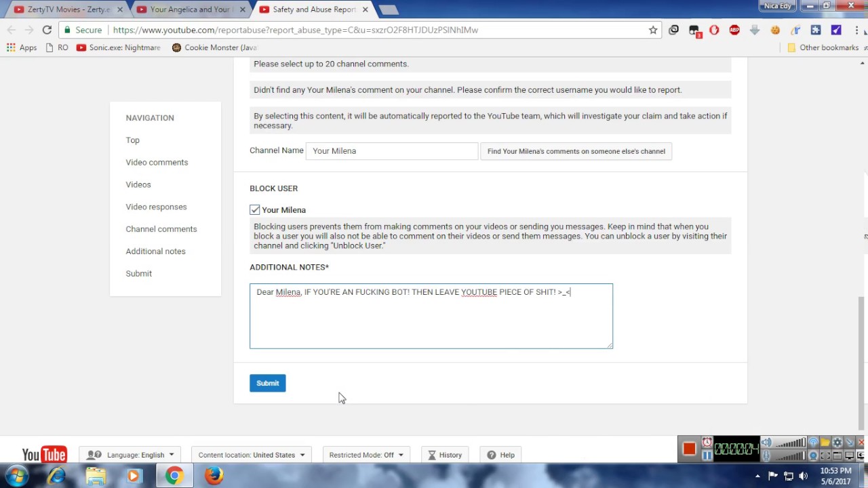The height and width of the screenshot is (488, 868).
Task: Open the grey download arrow extension
Action: (x=755, y=30)
